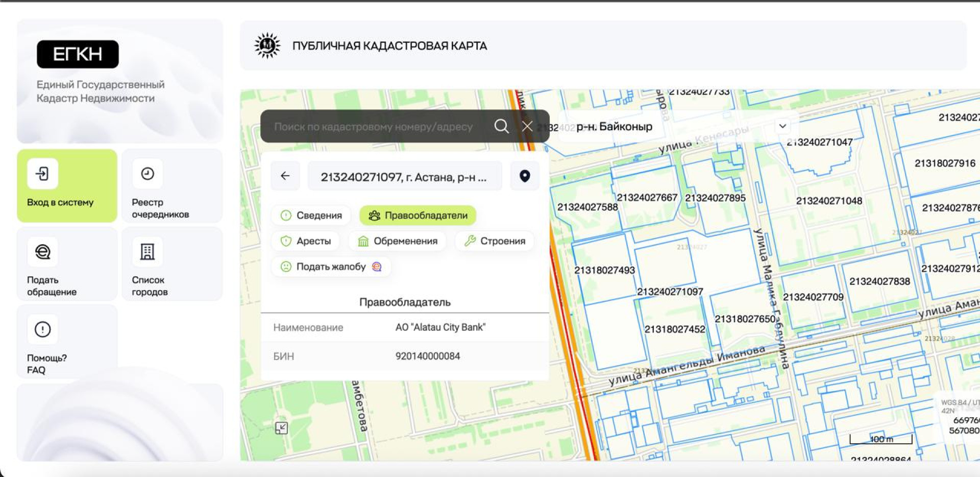Expand the р-н. Байконыр district dropdown

click(781, 126)
